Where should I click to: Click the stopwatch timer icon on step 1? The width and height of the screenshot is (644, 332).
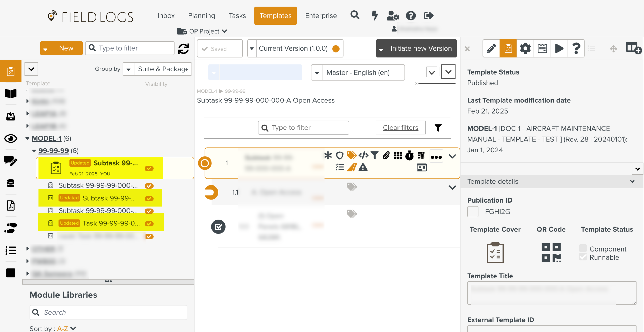(x=409, y=156)
